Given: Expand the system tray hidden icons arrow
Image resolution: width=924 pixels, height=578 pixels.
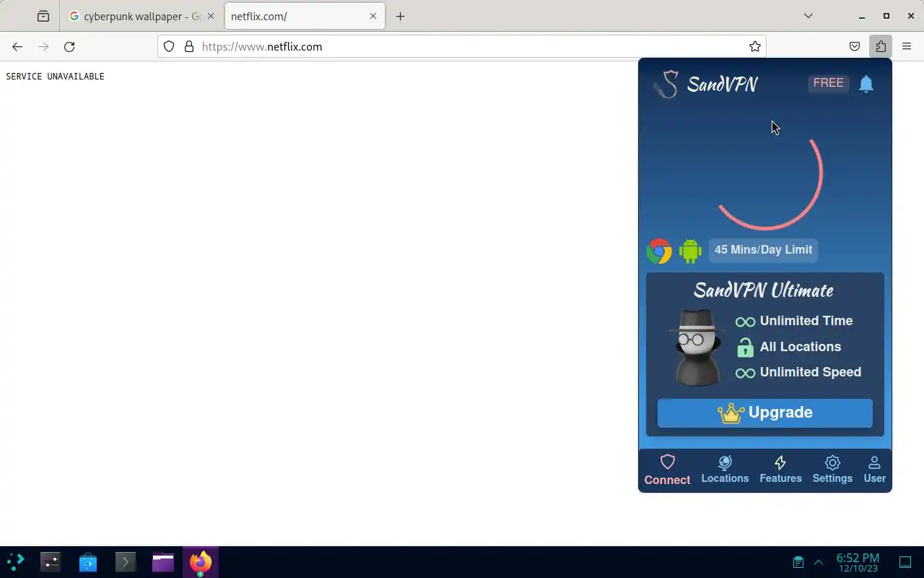Looking at the screenshot, I should (819, 562).
